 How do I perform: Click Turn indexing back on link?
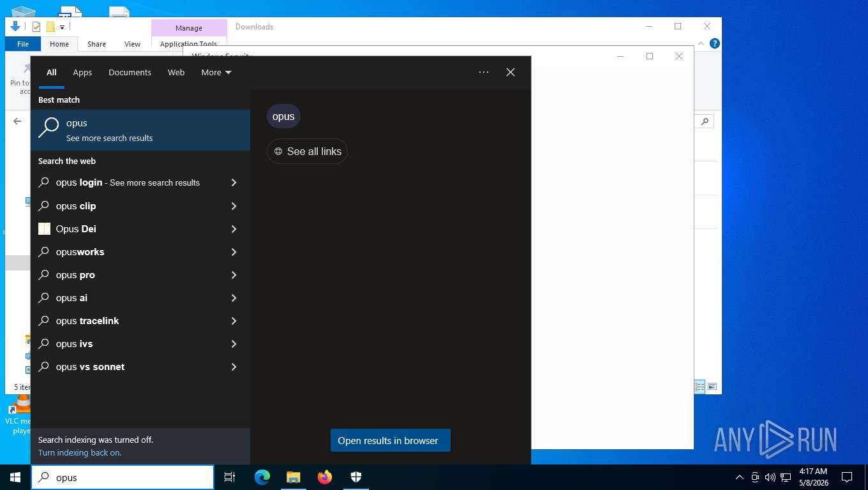(80, 452)
